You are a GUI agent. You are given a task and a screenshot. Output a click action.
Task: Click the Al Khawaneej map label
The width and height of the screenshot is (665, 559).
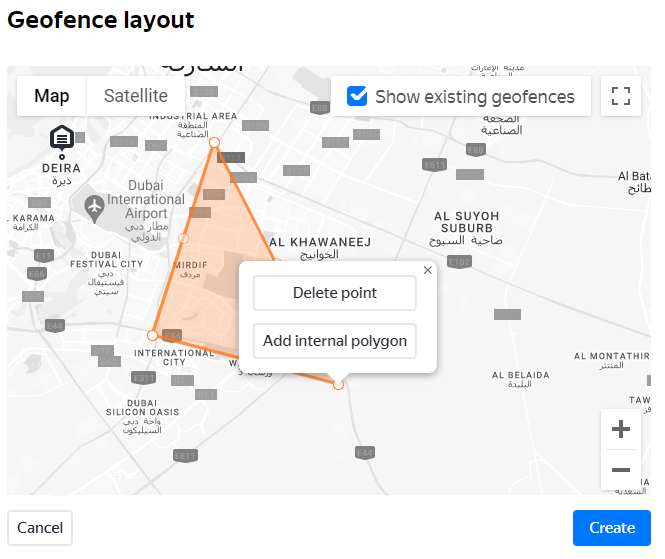click(320, 242)
